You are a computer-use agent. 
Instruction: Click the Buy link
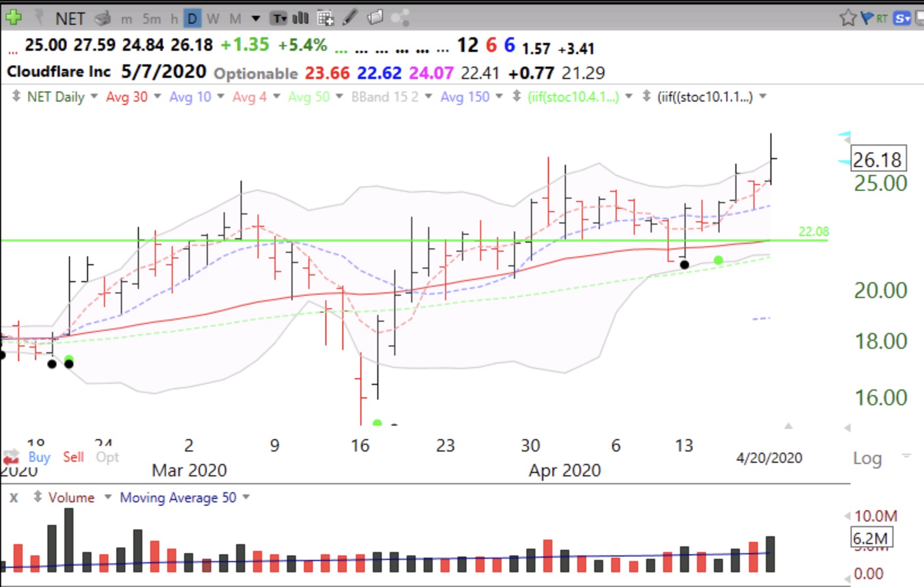[x=40, y=457]
